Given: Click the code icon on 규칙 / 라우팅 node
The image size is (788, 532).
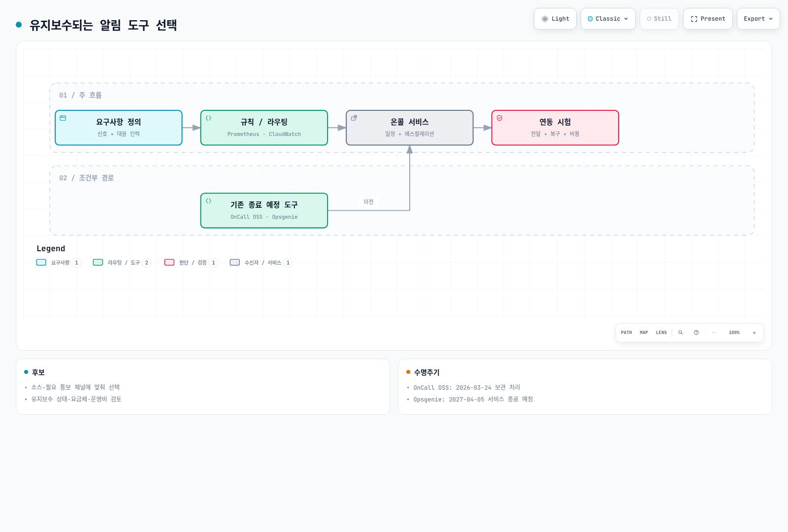Looking at the screenshot, I should point(208,118).
